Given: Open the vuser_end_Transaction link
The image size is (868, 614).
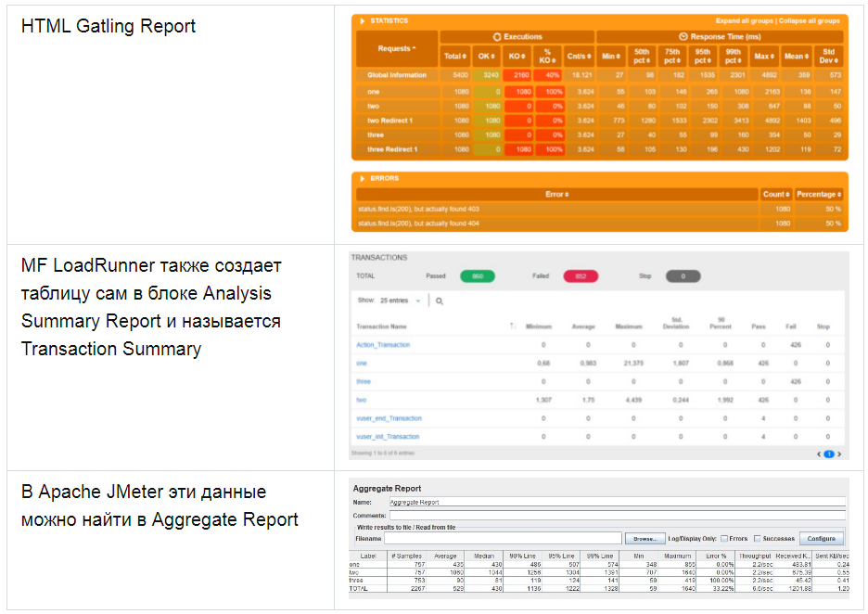Looking at the screenshot, I should pyautogui.click(x=389, y=418).
